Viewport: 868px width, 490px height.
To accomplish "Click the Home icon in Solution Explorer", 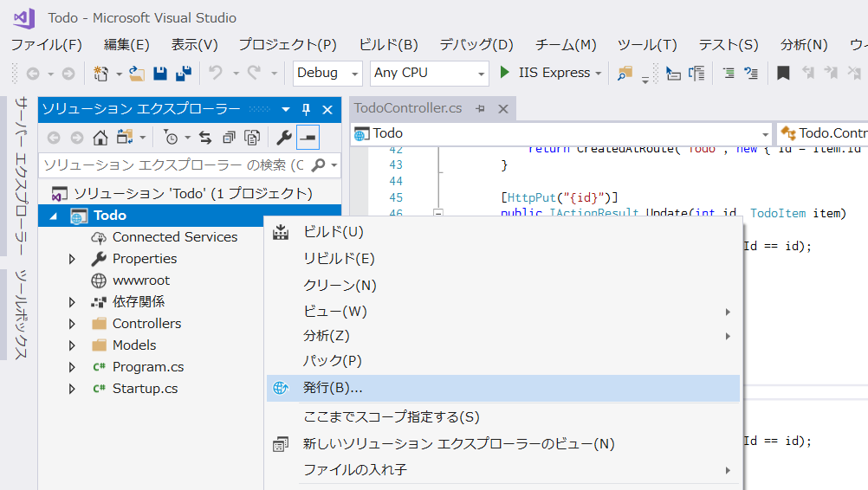I will click(100, 137).
